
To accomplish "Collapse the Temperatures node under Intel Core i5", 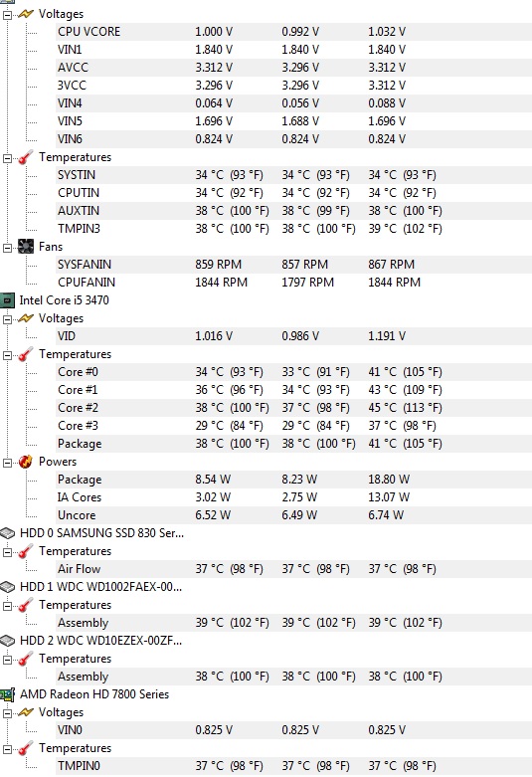I will tap(7, 355).
